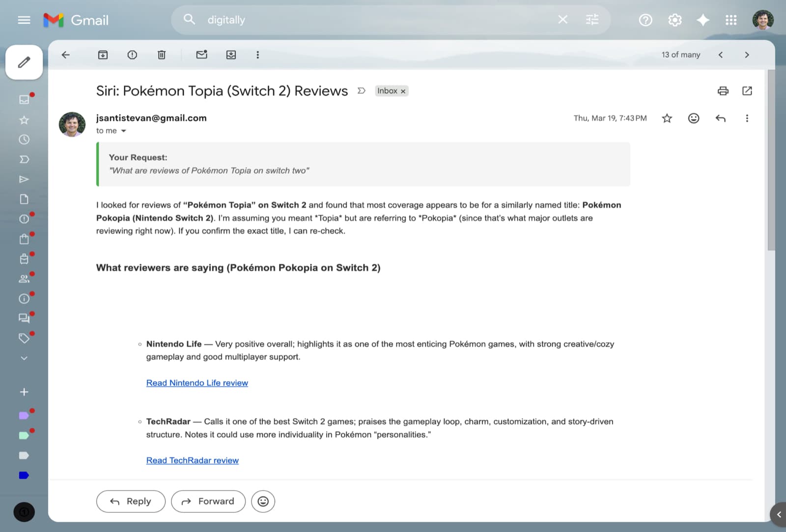Open the Drafts file icon
Viewport: 786px width, 532px height.
[24, 199]
